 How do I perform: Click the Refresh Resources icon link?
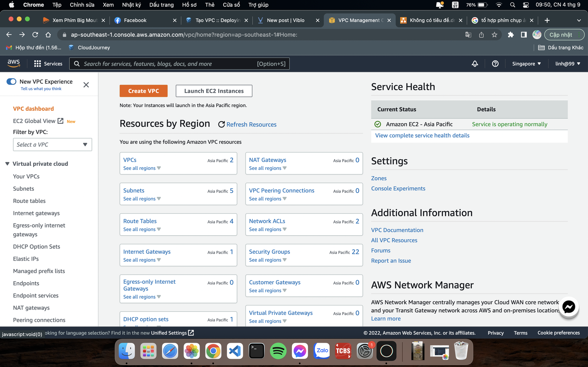pyautogui.click(x=247, y=124)
